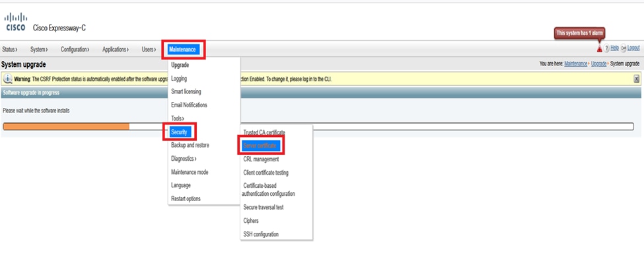
Task: Open the Configuration menu
Action: point(75,50)
